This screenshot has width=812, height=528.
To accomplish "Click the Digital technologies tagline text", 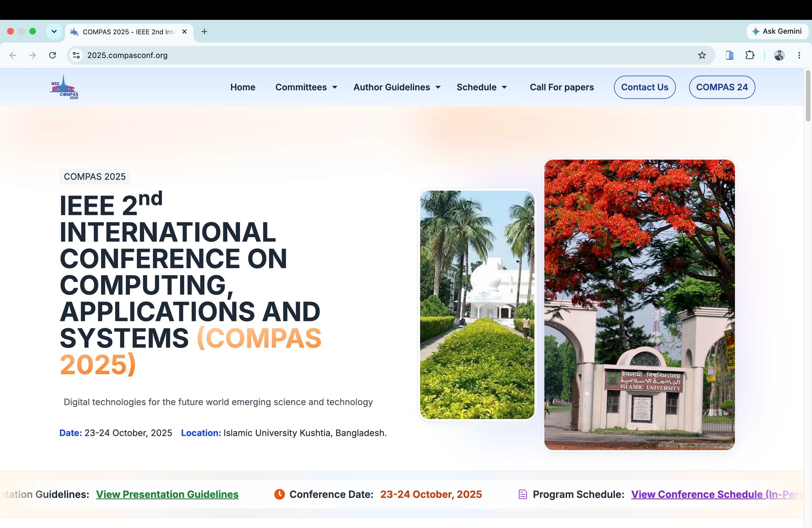I will coord(218,402).
